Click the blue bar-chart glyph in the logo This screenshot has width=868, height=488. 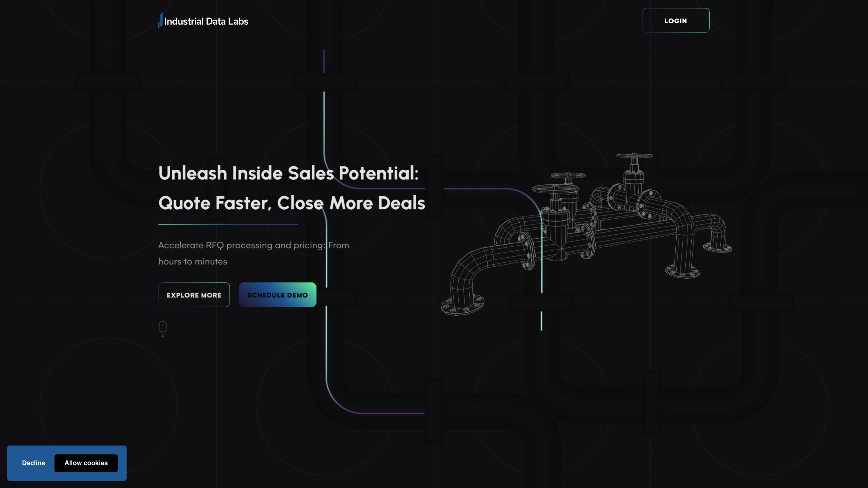coord(161,20)
